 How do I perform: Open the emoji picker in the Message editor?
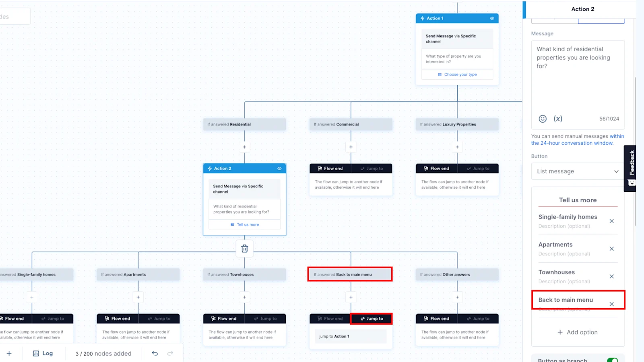(542, 118)
